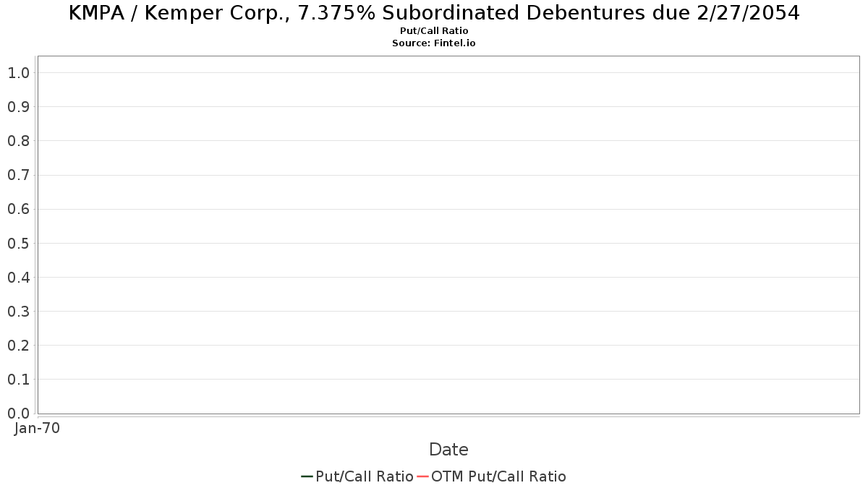Screen dimensions: 868x488
Task: Toggle the Put/Call Ratio legend label
Action: click(365, 476)
